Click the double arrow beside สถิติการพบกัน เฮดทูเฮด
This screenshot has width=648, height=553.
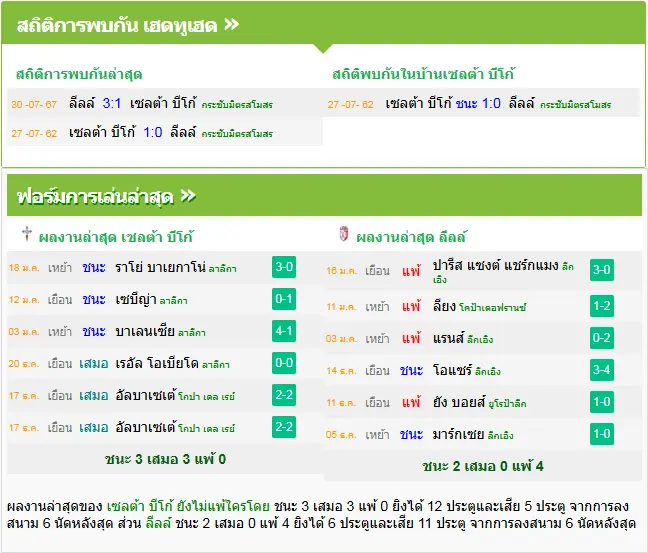[x=231, y=25]
